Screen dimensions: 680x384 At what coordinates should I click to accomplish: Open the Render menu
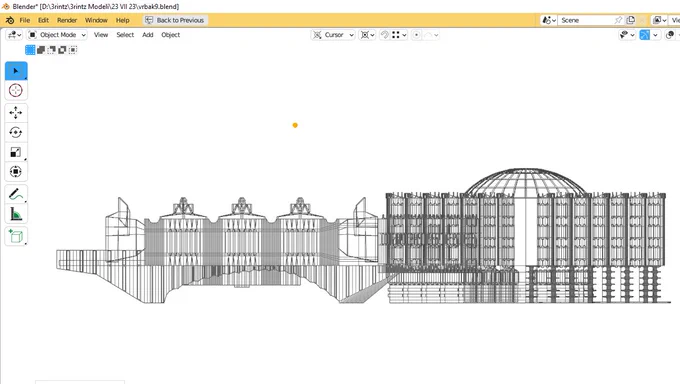[67, 20]
